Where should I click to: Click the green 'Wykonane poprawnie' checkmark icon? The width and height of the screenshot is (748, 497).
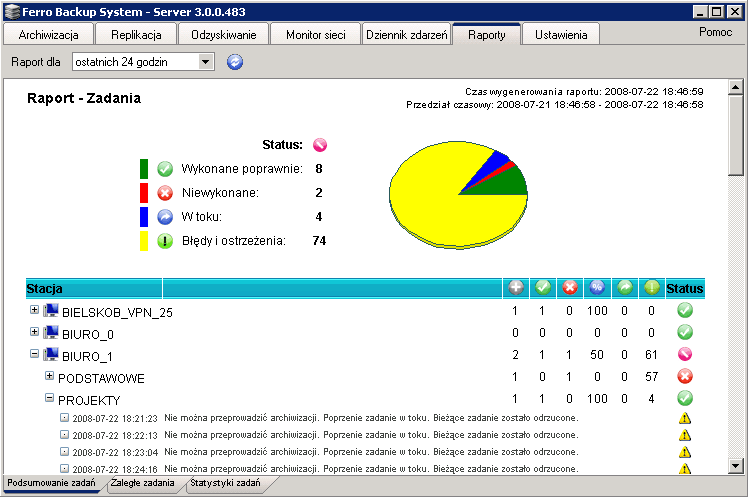click(166, 169)
